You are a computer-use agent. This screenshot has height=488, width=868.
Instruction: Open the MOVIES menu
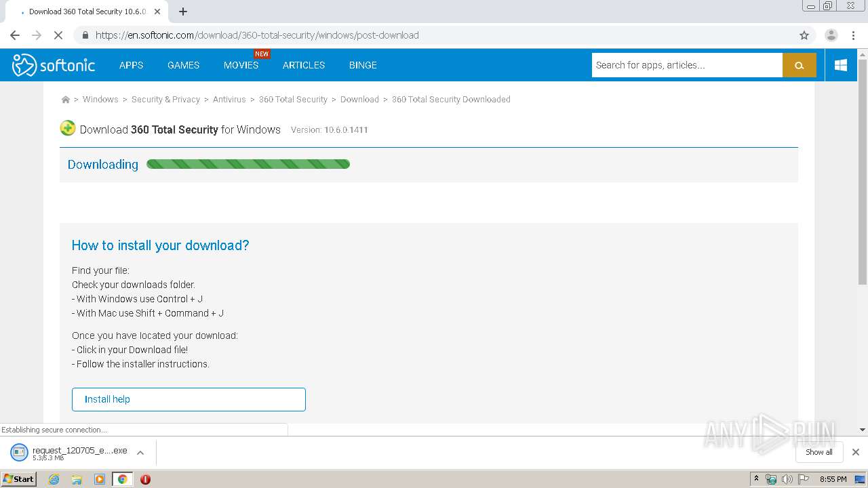[x=241, y=65]
